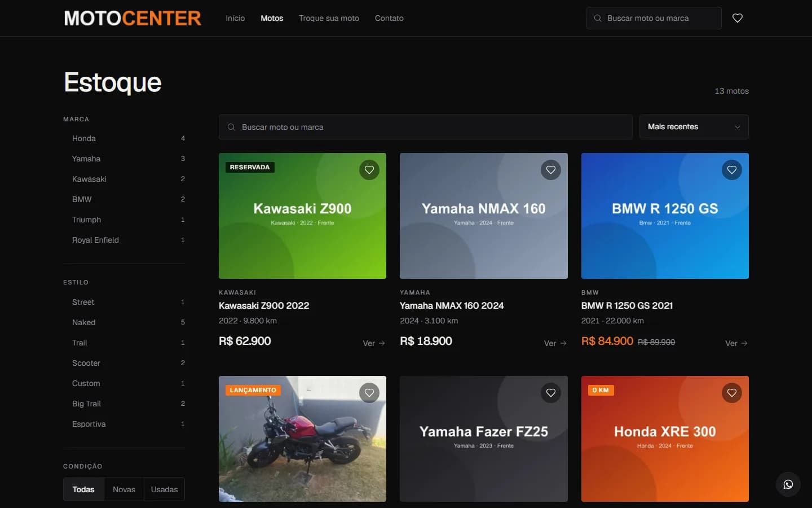This screenshot has height=508, width=812.
Task: Filter by Yamaha brand
Action: pos(124,159)
